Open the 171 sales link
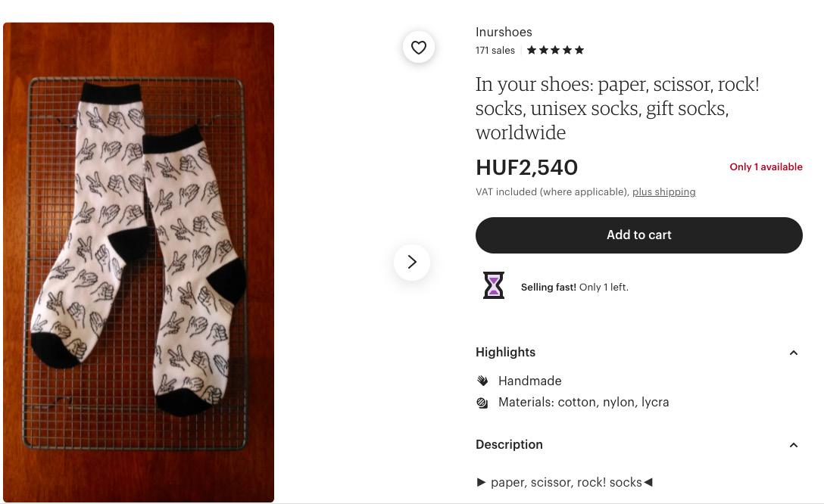824x504 pixels. tap(495, 51)
